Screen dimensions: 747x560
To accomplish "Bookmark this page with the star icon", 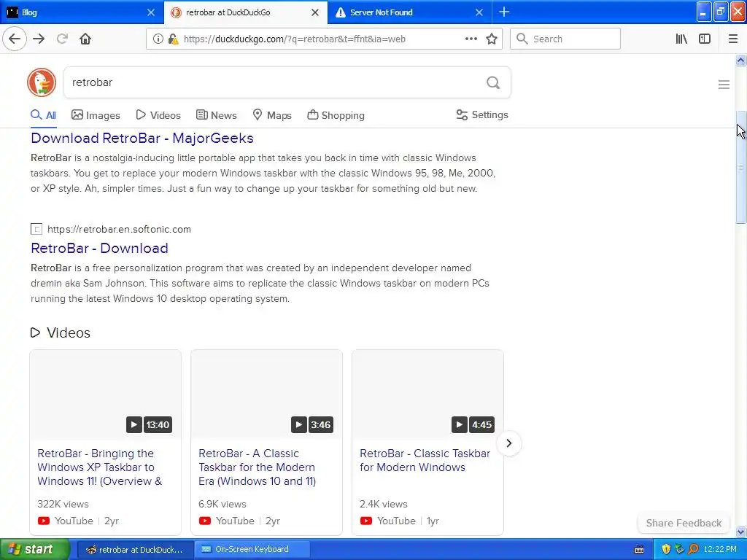I will [492, 39].
